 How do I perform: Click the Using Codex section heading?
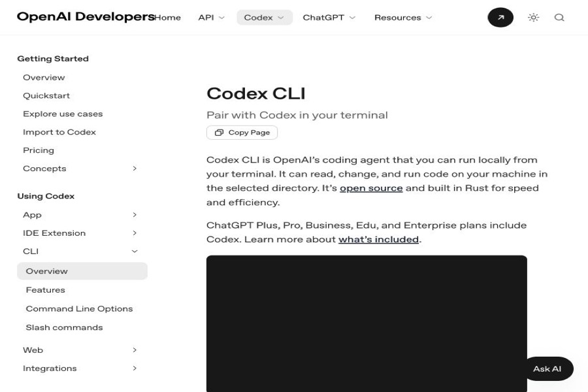pos(46,196)
